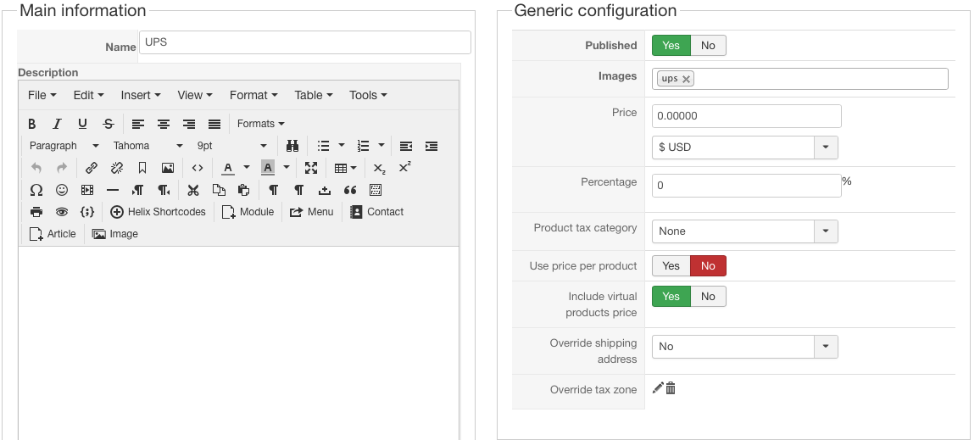Open the Paragraph block format dropdown
The height and width of the screenshot is (440, 980).
pyautogui.click(x=64, y=146)
